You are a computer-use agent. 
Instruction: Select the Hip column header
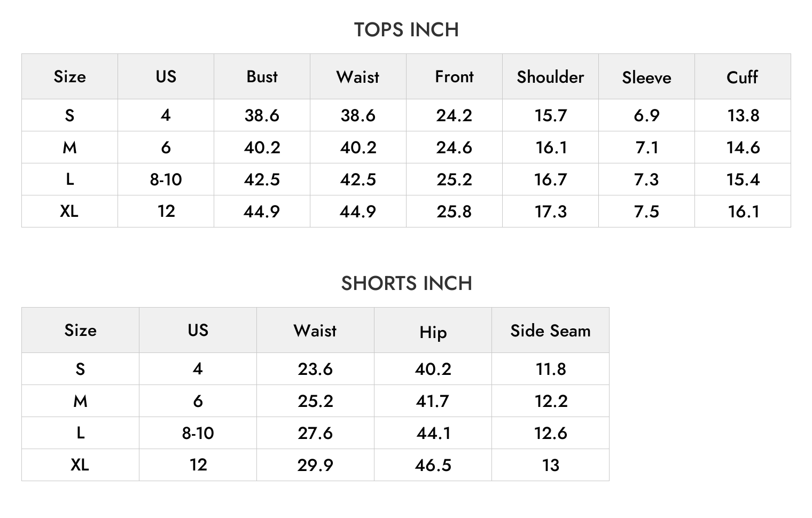pos(433,332)
